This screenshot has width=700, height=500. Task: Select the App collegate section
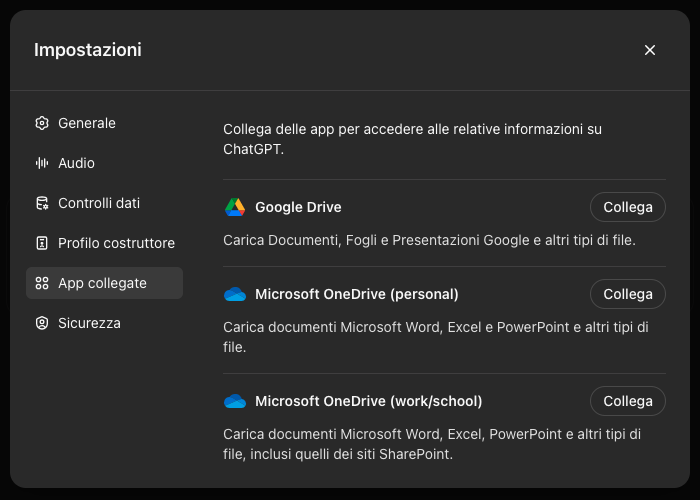(104, 283)
